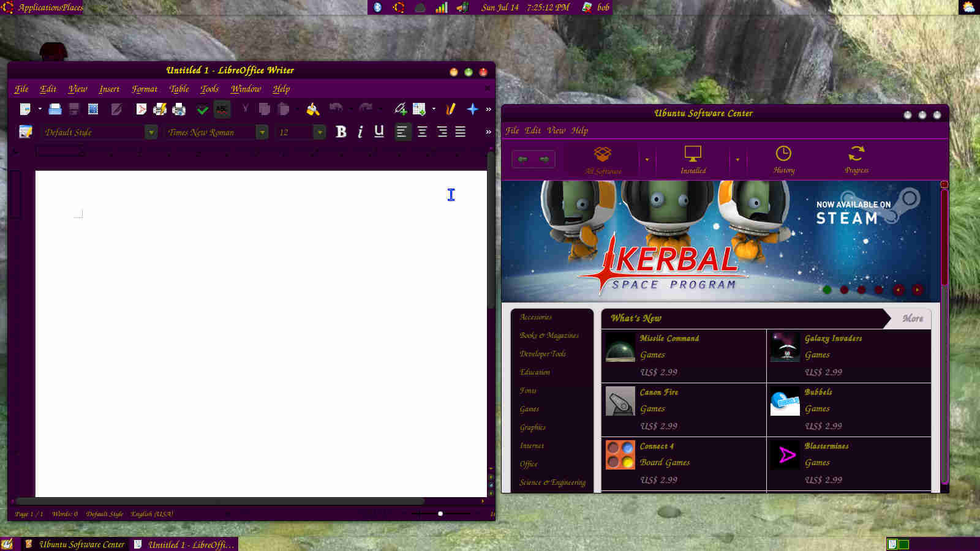
Task: Show Draw Functions pencil icon
Action: click(450, 109)
